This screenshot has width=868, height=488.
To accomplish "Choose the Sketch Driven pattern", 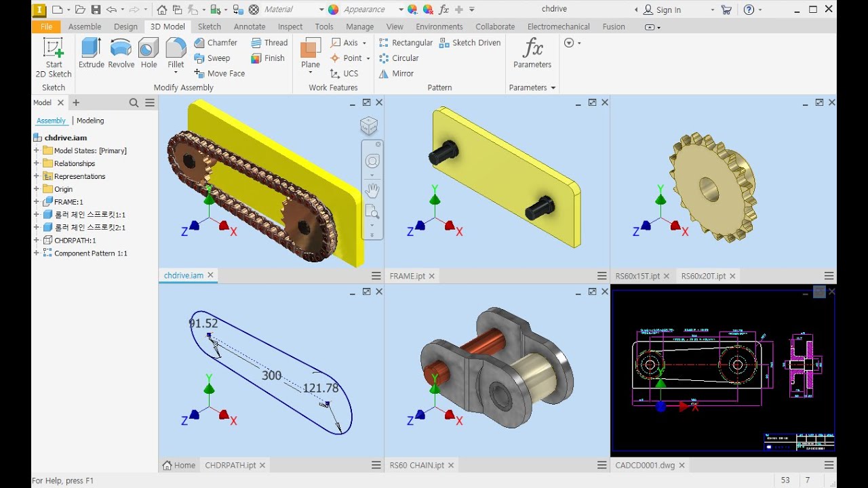I will click(470, 43).
